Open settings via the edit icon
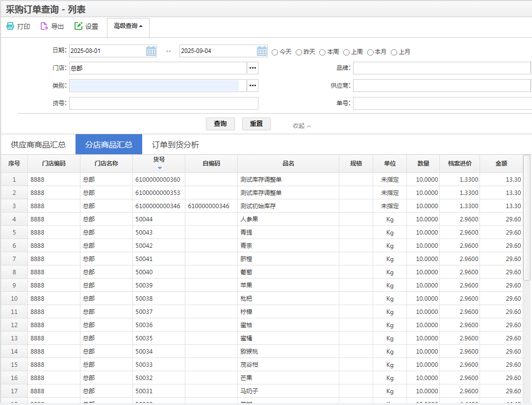532x405 pixels. point(78,26)
